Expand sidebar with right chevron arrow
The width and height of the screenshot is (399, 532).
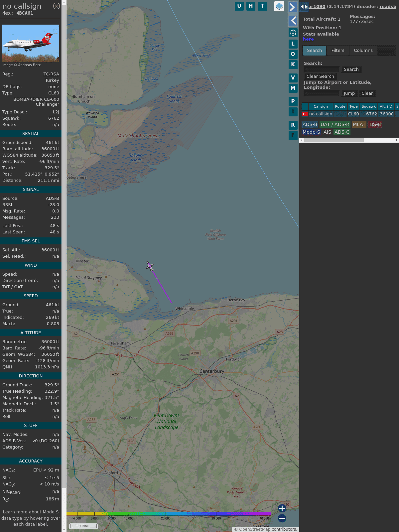(293, 7)
